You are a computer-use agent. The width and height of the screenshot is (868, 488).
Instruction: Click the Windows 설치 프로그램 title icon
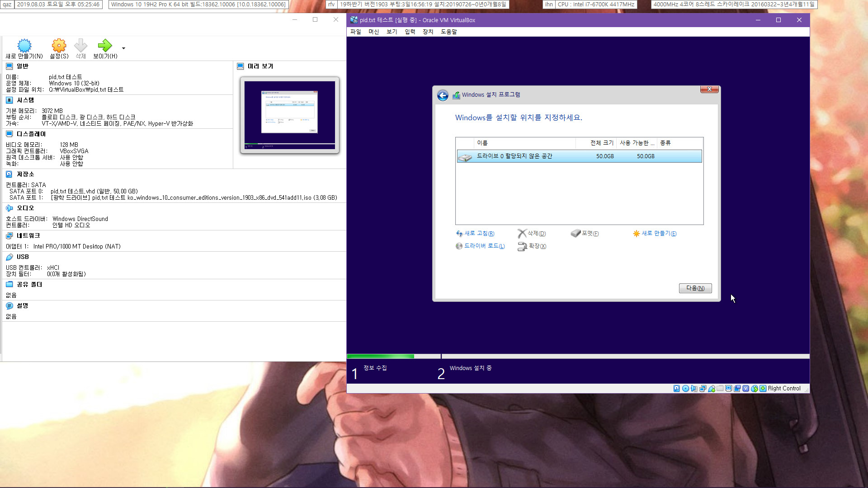click(456, 95)
